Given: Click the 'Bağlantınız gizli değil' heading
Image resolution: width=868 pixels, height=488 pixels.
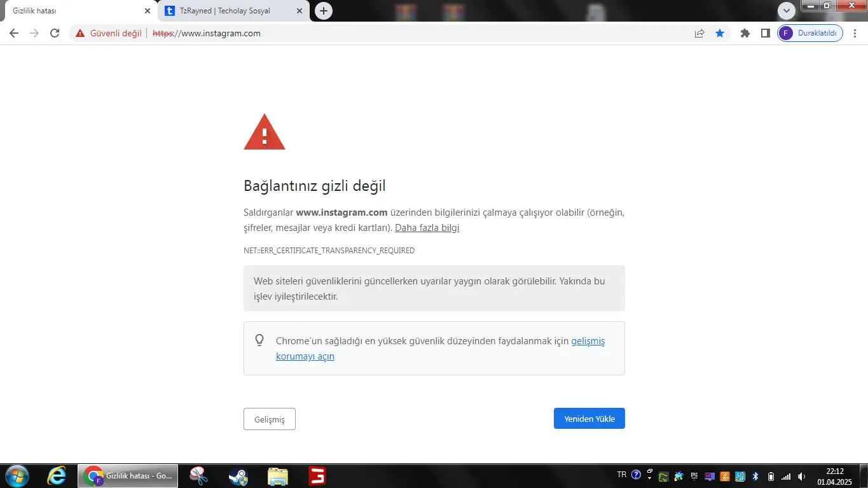Looking at the screenshot, I should (315, 186).
